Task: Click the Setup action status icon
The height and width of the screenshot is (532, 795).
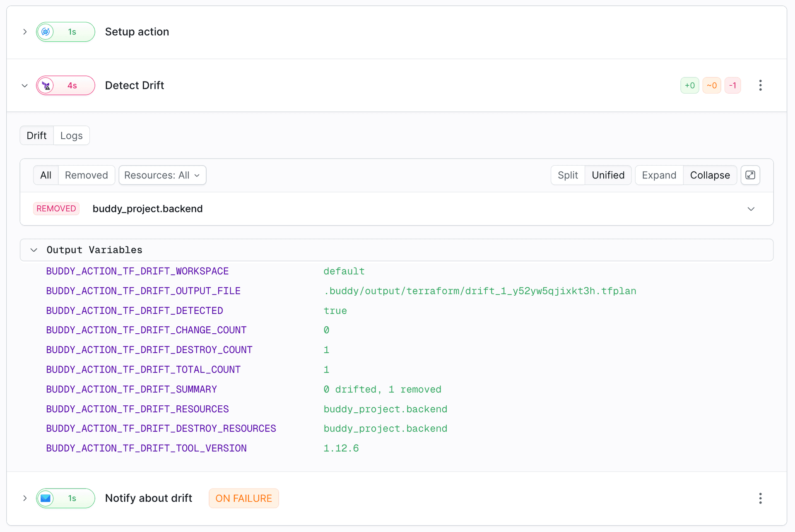Action: coord(46,32)
